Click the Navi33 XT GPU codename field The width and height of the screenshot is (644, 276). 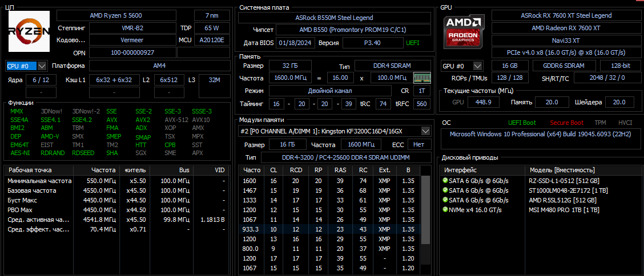566,40
